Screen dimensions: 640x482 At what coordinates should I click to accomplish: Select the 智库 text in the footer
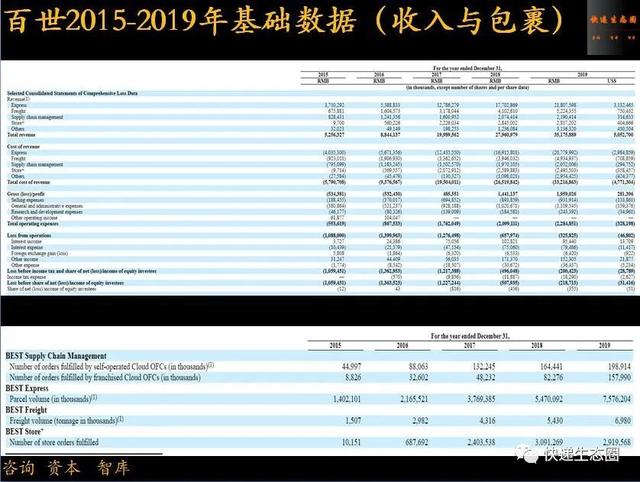click(113, 468)
